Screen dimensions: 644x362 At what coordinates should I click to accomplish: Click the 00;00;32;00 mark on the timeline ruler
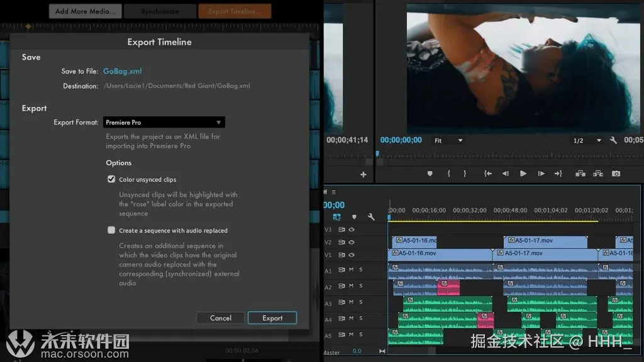click(469, 210)
